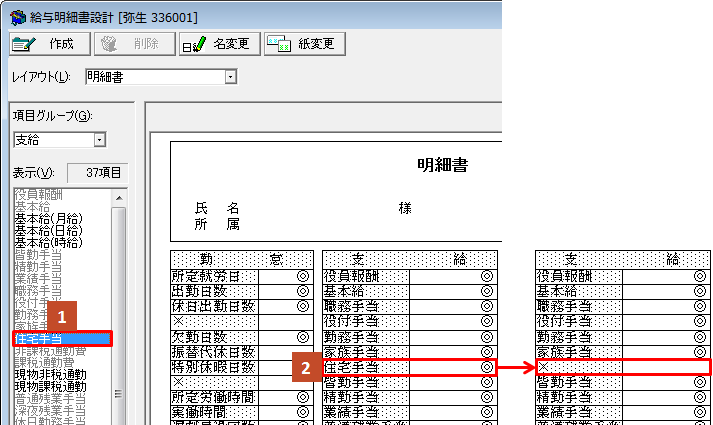Image resolution: width=713 pixels, height=425 pixels.
Task: Pick 基本給(時給) in the item list
Action: coord(47,241)
